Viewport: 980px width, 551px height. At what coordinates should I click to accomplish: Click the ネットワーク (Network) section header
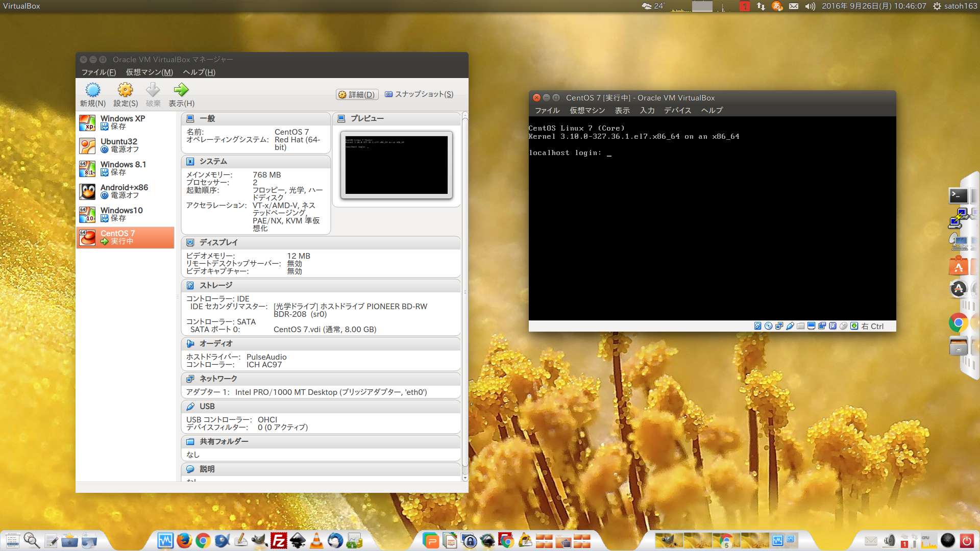tap(321, 379)
